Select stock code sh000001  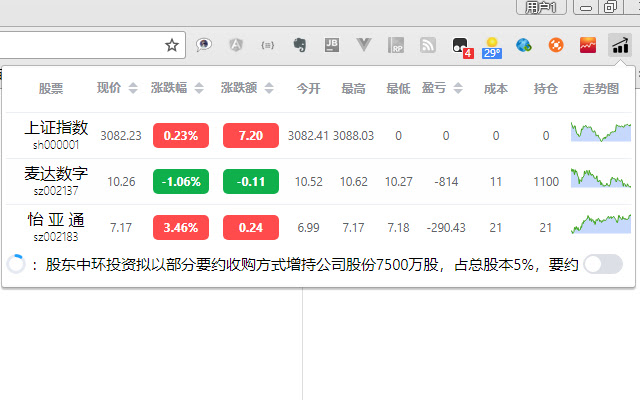(56, 145)
